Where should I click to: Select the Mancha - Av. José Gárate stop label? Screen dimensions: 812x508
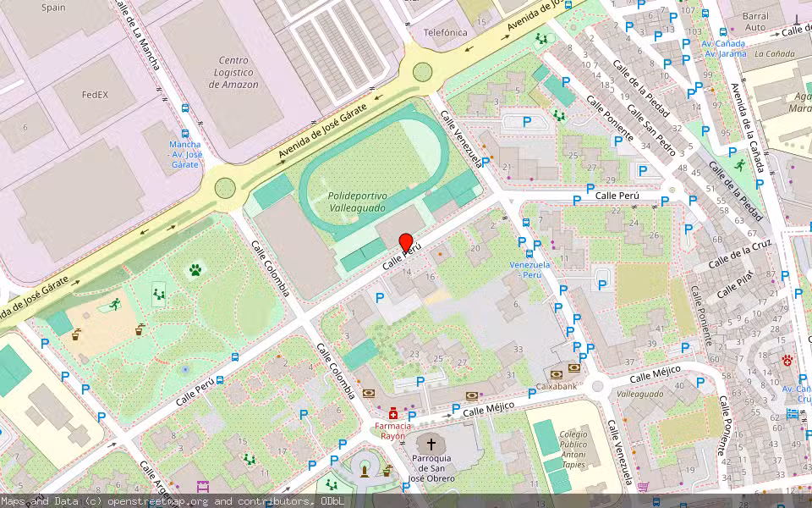point(185,154)
